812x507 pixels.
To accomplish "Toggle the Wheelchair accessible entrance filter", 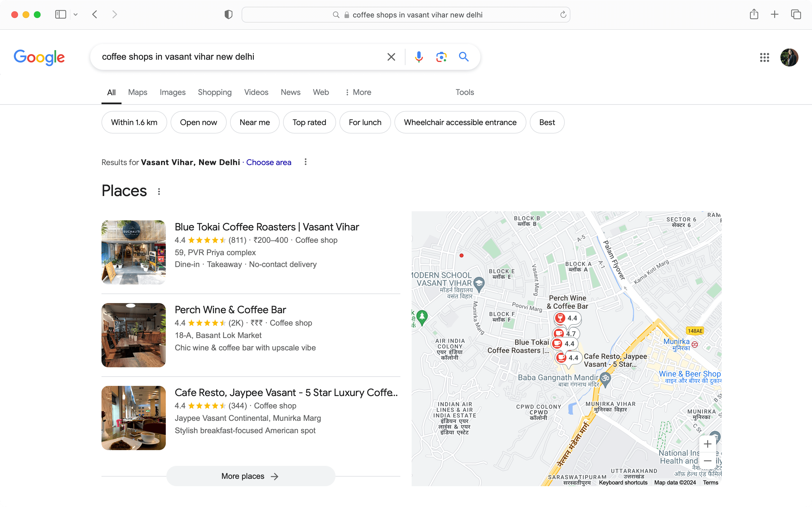I will pos(460,123).
